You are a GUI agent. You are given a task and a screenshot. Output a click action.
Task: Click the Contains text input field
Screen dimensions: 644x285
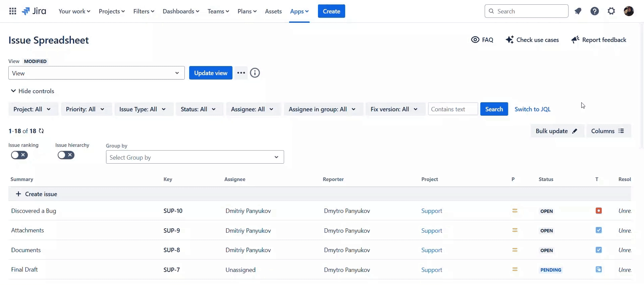(x=452, y=109)
